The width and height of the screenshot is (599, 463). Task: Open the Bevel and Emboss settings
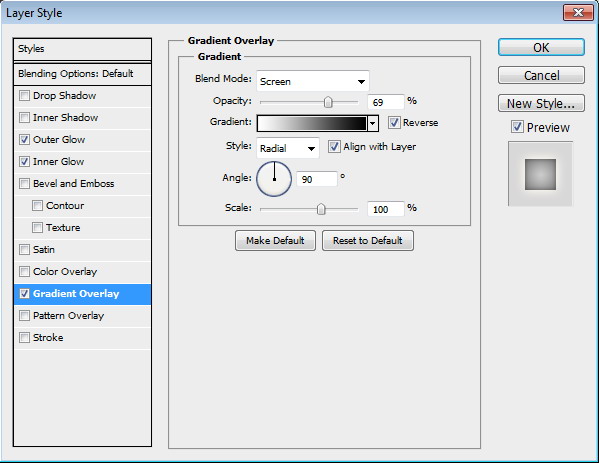pyautogui.click(x=73, y=184)
